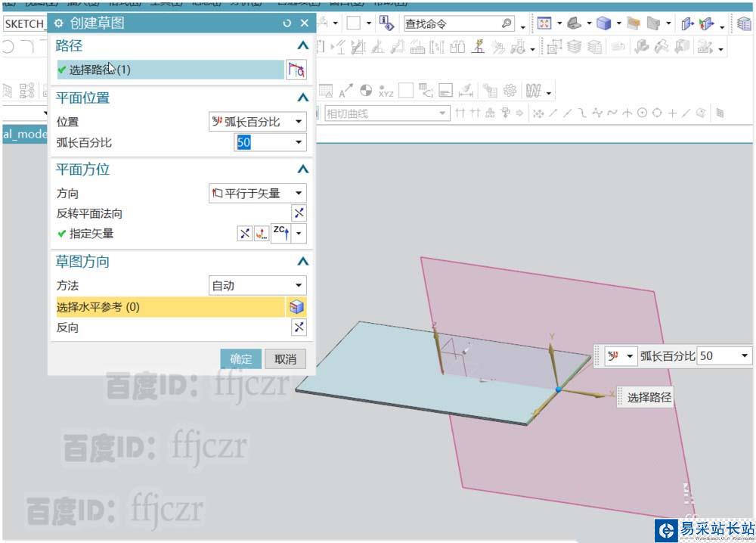Click the ZC axis vector icon
Viewport: 756px width, 543px height.
(x=281, y=234)
